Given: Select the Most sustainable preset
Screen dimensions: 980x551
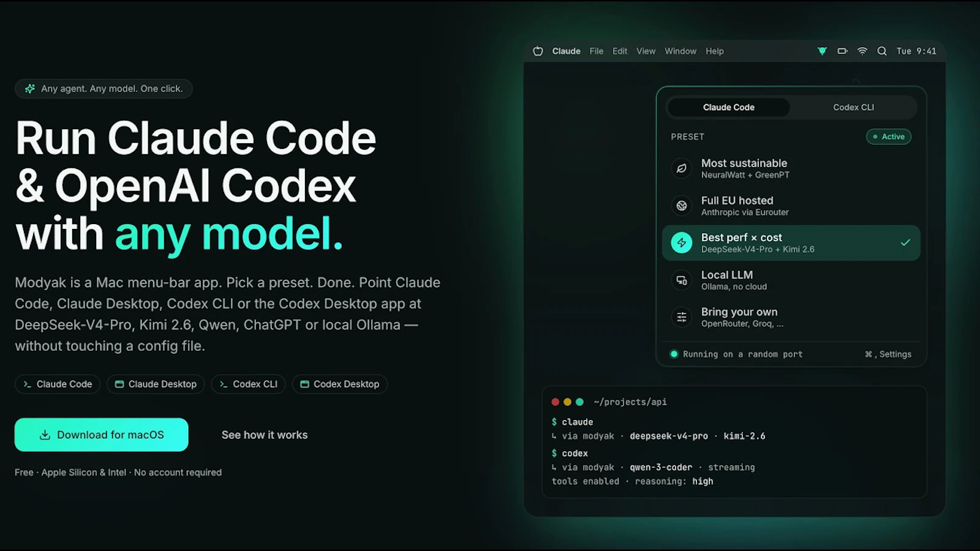Looking at the screenshot, I should pos(791,168).
